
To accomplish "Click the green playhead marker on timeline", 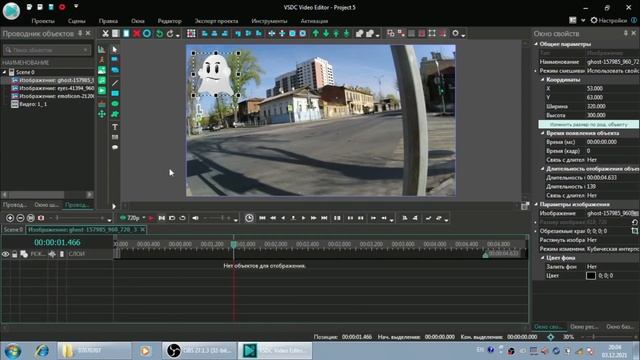I will (233, 244).
